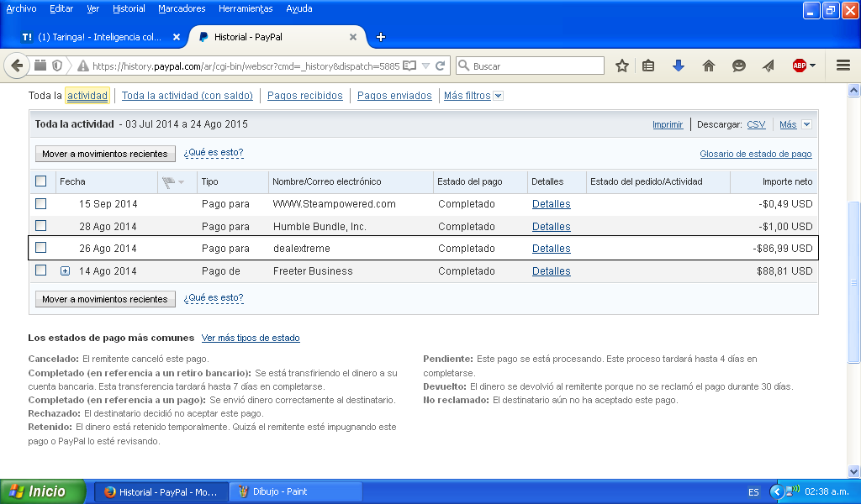The width and height of the screenshot is (861, 504).
Task: Open Firefox hamburger menu
Action: tap(843, 66)
